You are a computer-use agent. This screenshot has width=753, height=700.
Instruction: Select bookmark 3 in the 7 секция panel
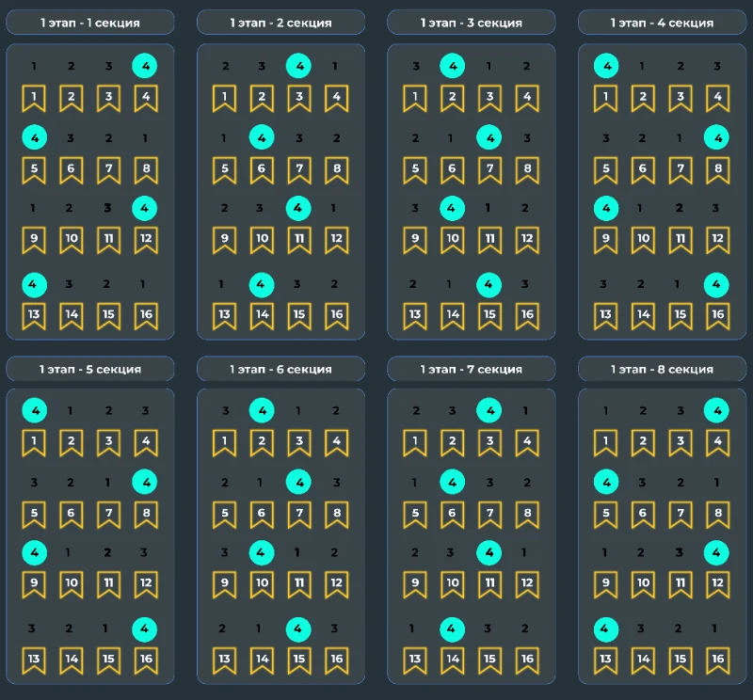click(x=489, y=442)
